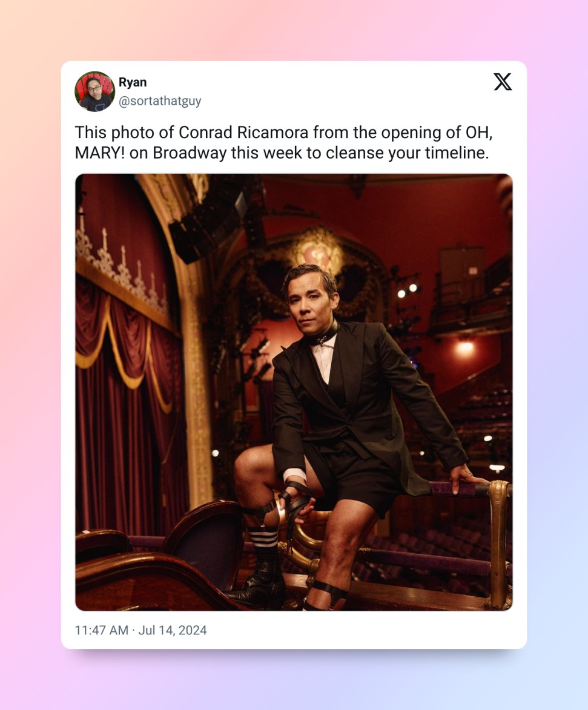
Task: Click the phrase cleanse your timeline
Action: tap(408, 153)
